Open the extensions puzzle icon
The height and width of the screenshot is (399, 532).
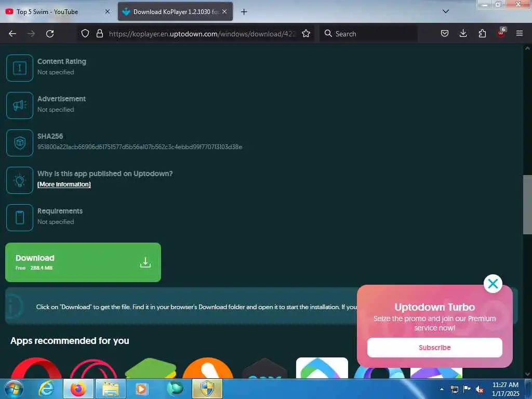click(482, 33)
